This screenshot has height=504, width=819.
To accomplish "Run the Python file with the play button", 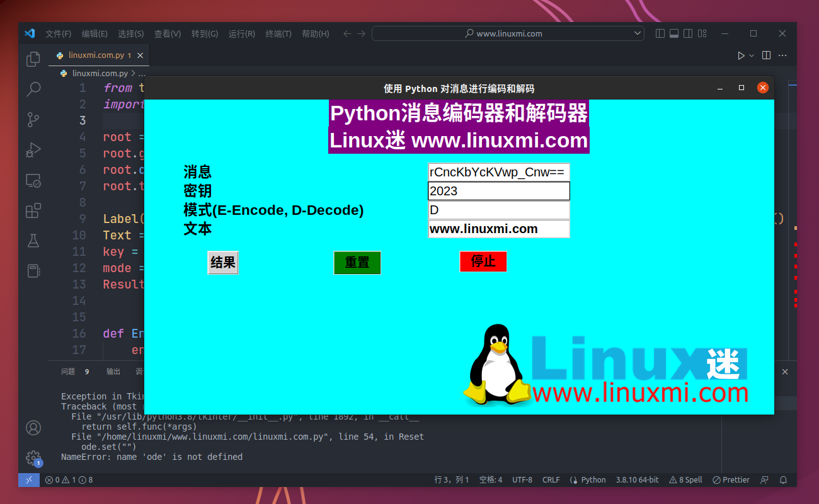I will (x=741, y=55).
